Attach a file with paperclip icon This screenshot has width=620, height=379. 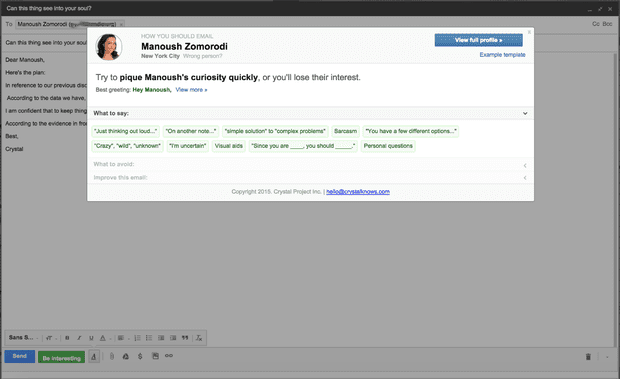tap(112, 356)
